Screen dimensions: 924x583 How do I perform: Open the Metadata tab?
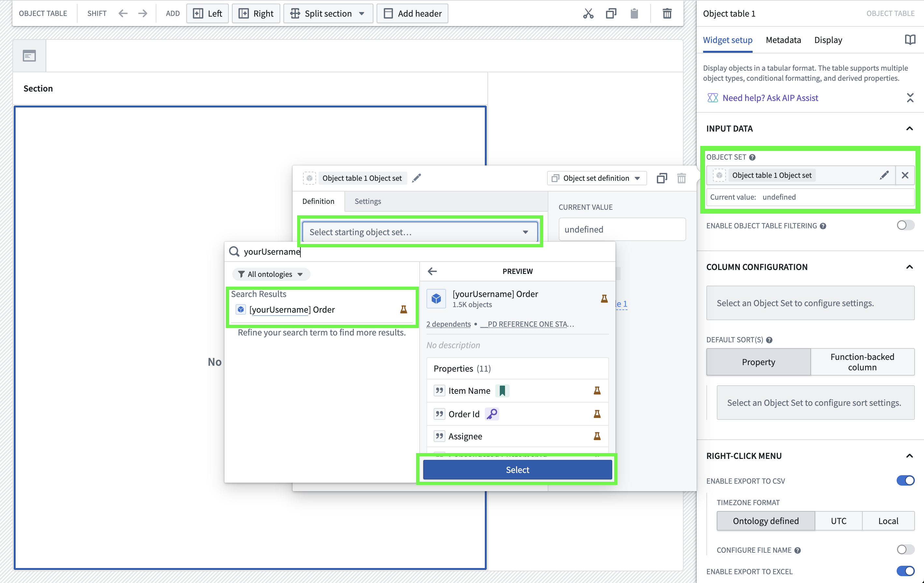[x=783, y=40]
